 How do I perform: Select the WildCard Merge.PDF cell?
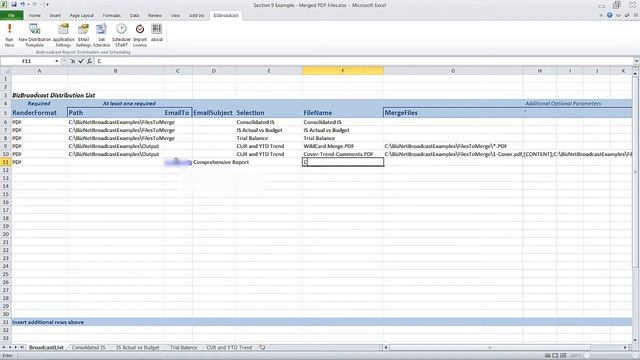343,146
